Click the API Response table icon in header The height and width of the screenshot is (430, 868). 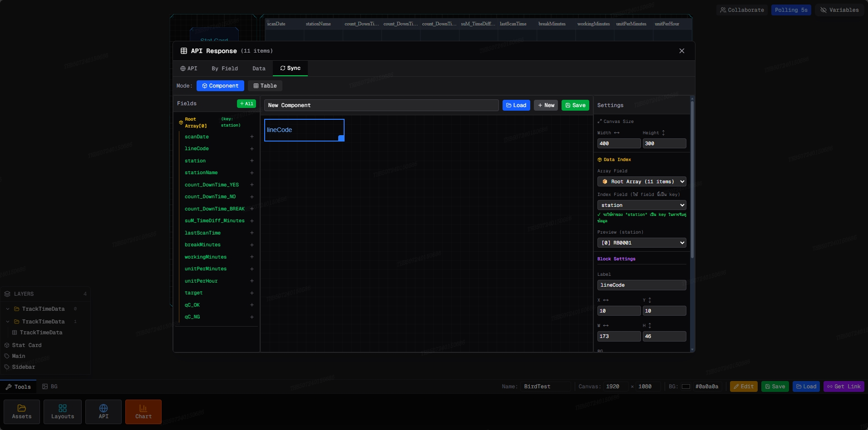click(184, 51)
